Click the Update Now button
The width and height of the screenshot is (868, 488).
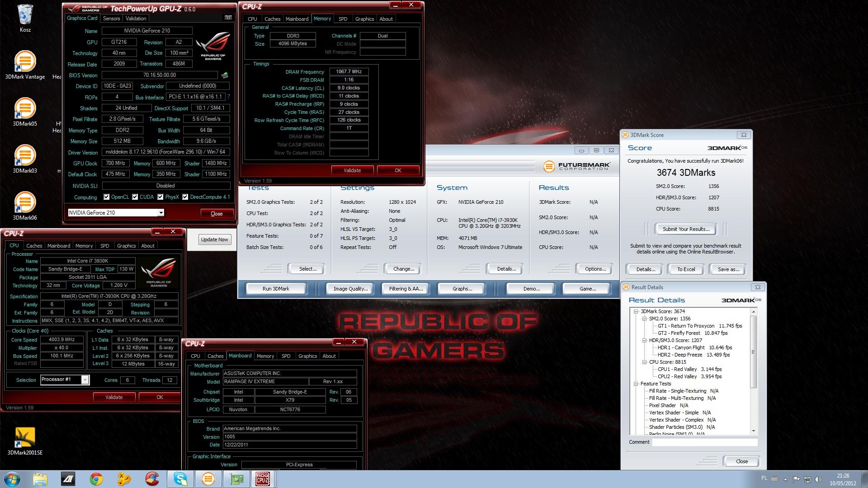215,239
